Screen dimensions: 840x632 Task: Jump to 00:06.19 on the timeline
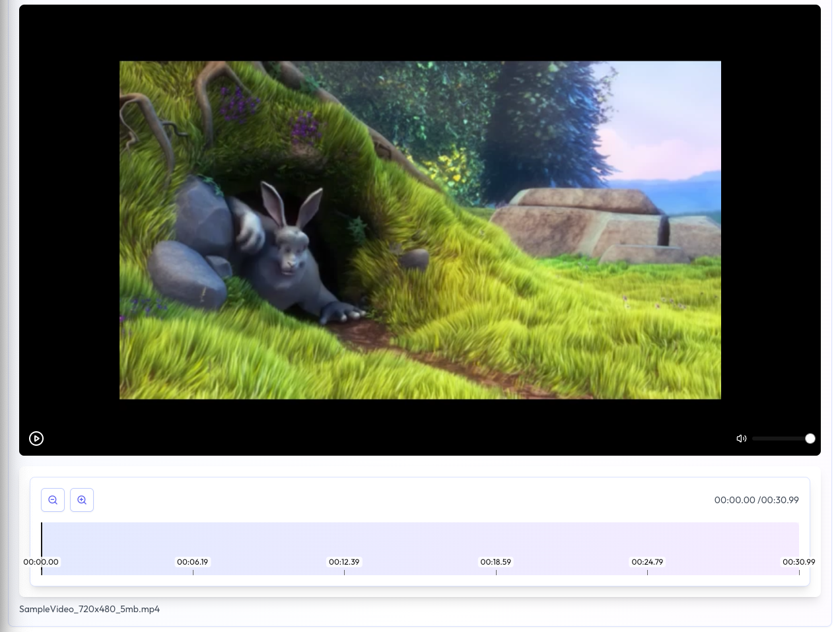click(x=192, y=562)
